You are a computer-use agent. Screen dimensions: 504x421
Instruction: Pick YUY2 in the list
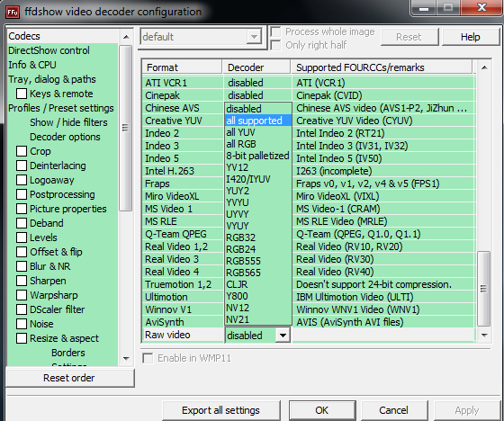coord(258,191)
